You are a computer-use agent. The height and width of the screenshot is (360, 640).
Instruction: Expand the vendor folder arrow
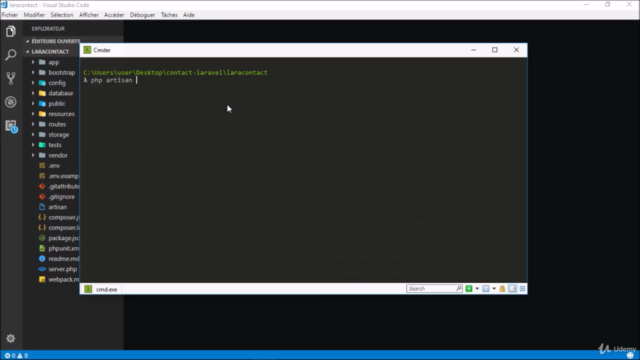(33, 155)
